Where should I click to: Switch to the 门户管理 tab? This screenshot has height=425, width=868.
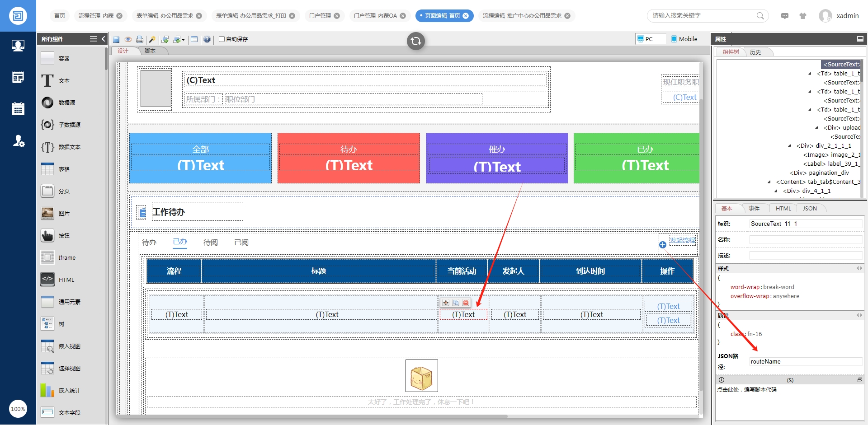(x=320, y=16)
